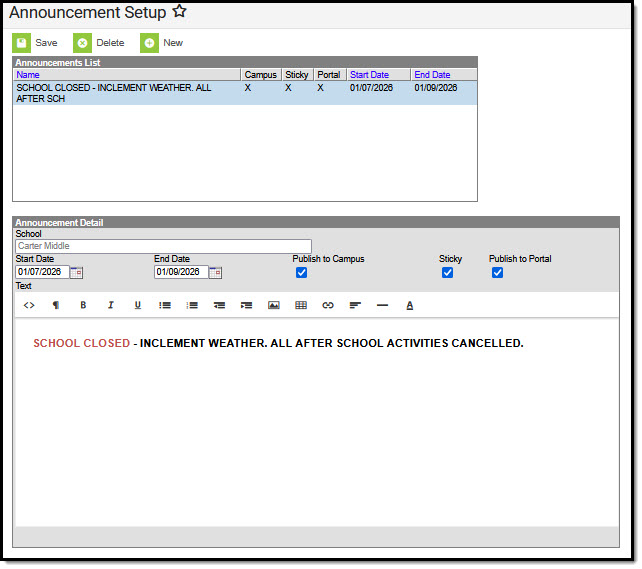The image size is (642, 569).
Task: Open paragraph format options
Action: point(56,305)
